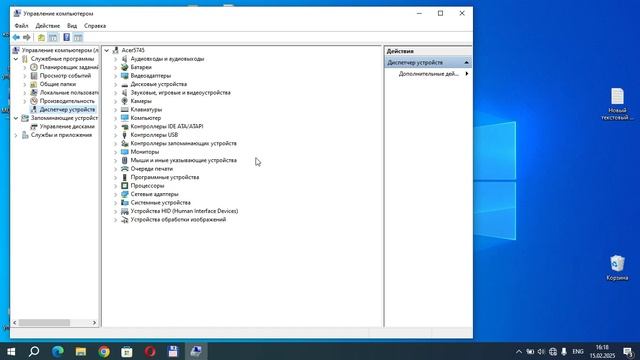
Task: Click the Очереди печати printer icon
Action: tap(124, 169)
